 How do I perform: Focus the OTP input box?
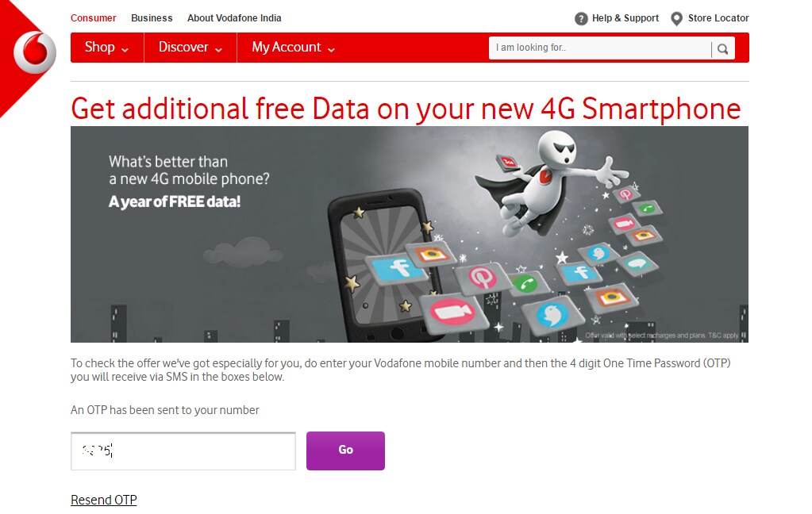(183, 451)
